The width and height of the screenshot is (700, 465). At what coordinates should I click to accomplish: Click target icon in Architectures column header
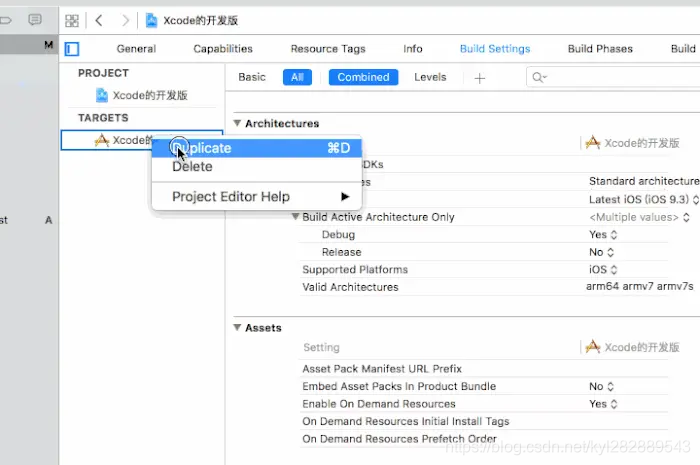[x=592, y=143]
